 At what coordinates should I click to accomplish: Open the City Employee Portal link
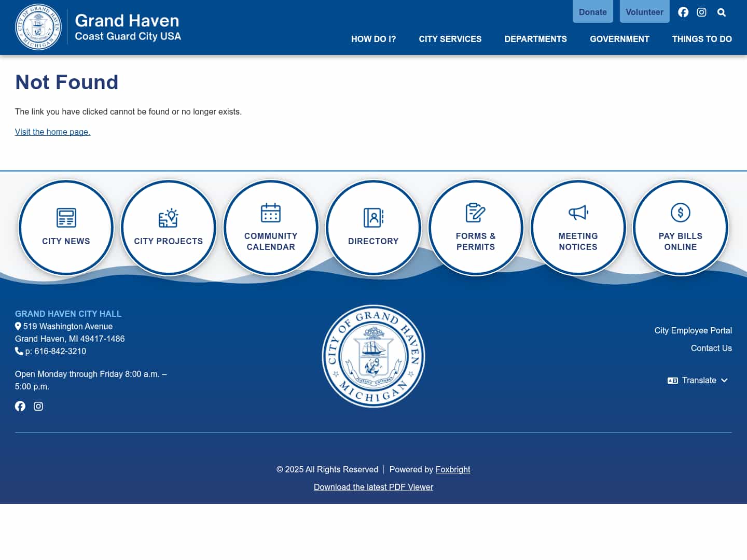693,330
